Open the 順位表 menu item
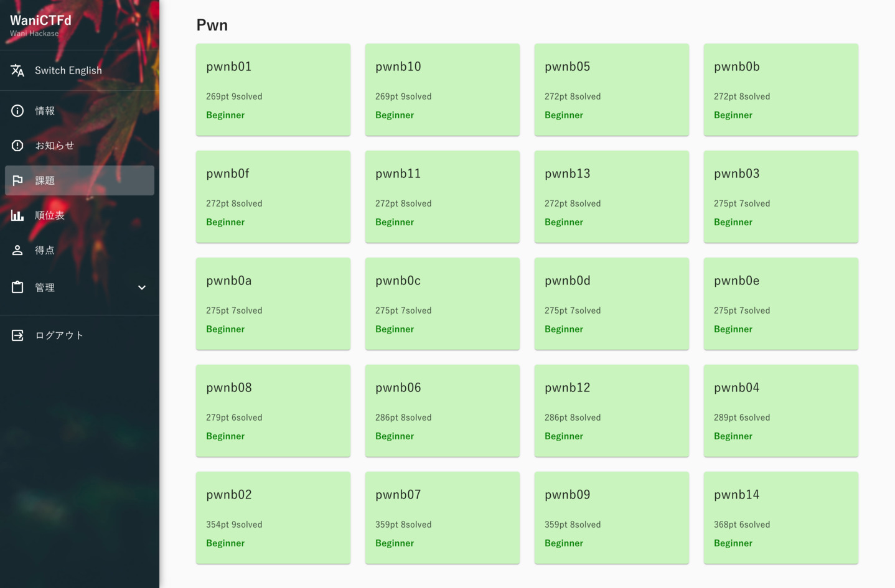Viewport: 895px width, 588px height. click(50, 215)
